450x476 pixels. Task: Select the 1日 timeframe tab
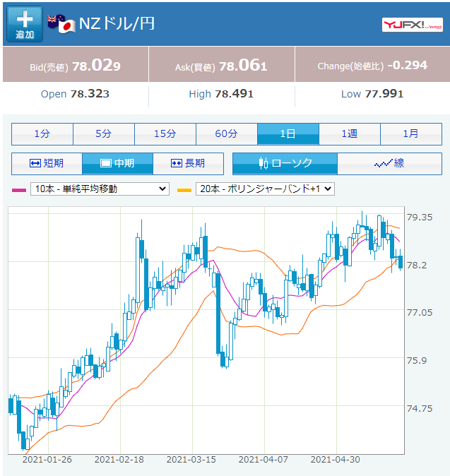pyautogui.click(x=288, y=134)
